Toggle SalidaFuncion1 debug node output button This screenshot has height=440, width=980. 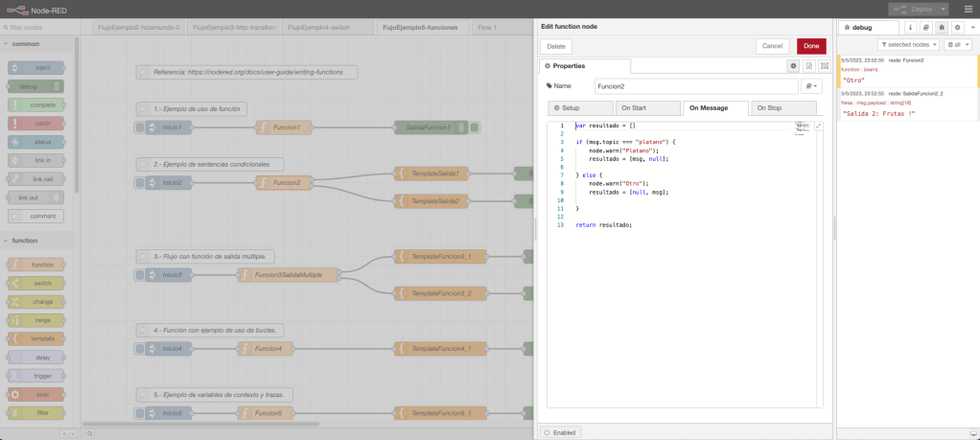[476, 127]
